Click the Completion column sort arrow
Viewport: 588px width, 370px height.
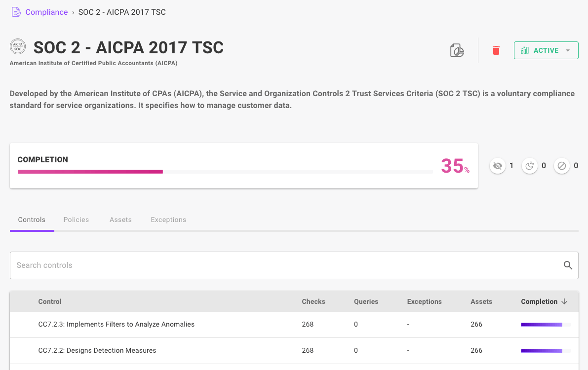click(x=564, y=301)
